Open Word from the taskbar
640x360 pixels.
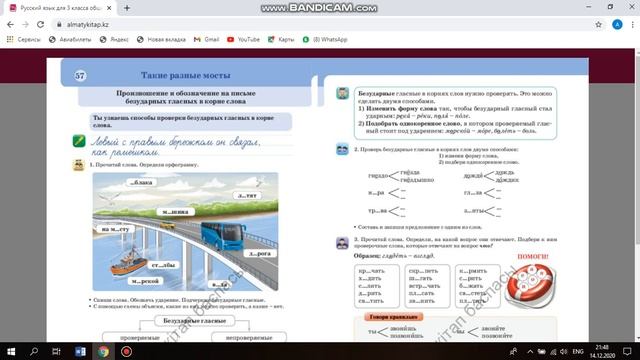[x=80, y=351]
